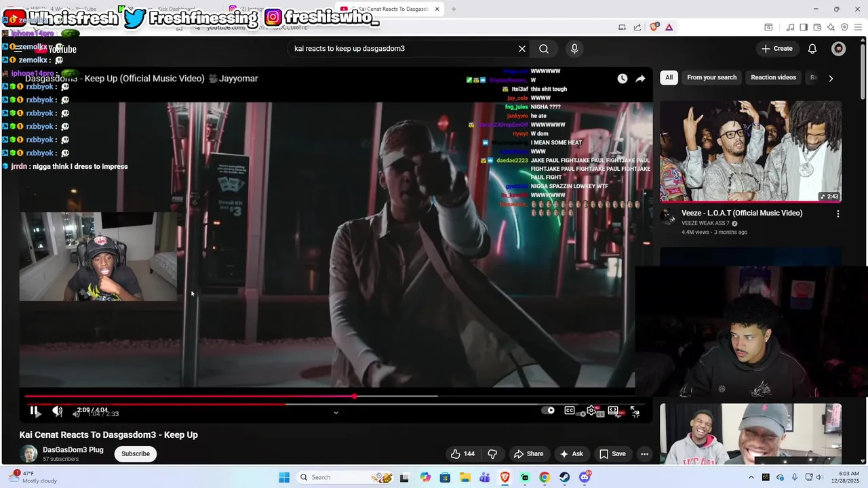Open the Windows Start menu

284,477
